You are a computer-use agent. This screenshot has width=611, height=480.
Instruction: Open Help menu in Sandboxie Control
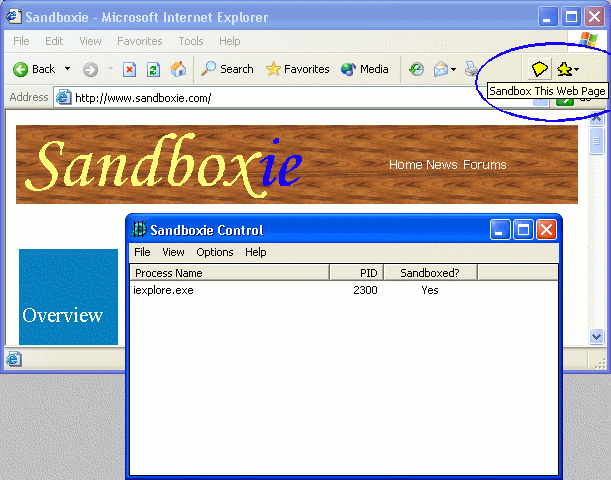click(256, 252)
